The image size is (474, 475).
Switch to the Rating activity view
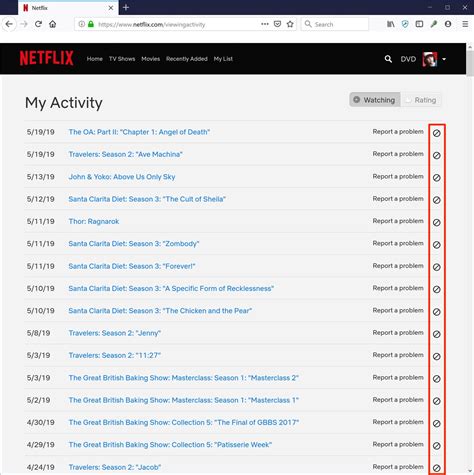(x=421, y=100)
